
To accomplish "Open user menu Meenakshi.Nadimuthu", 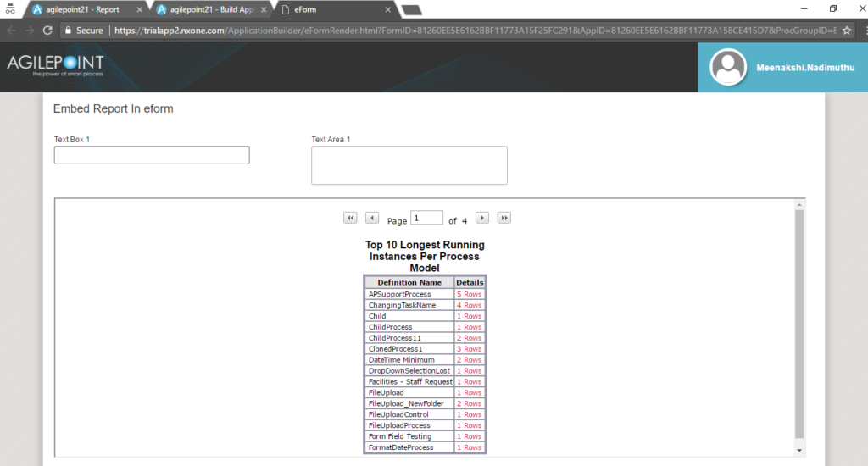I will pos(805,68).
